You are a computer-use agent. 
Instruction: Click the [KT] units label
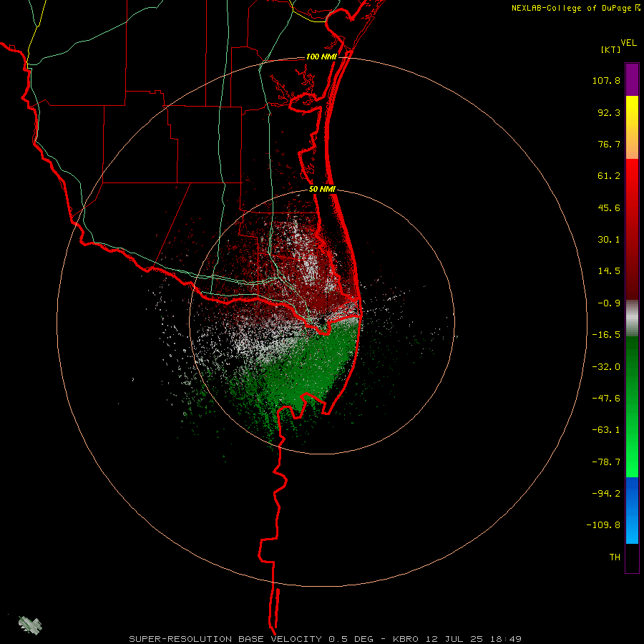coord(611,49)
